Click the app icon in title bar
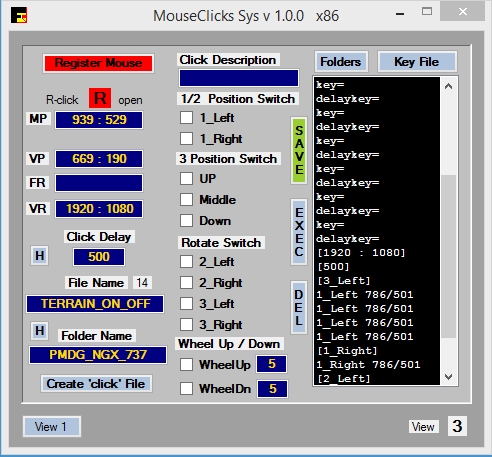The width and height of the screenshot is (492, 457). point(19,15)
